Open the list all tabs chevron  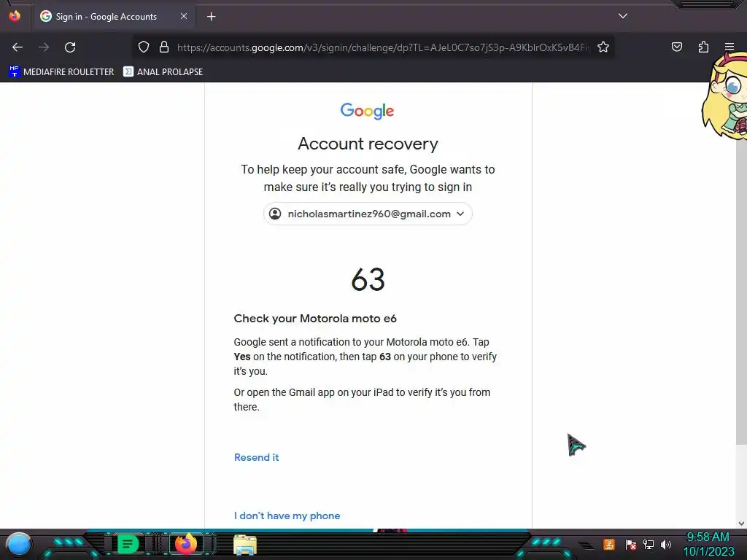[x=623, y=16]
